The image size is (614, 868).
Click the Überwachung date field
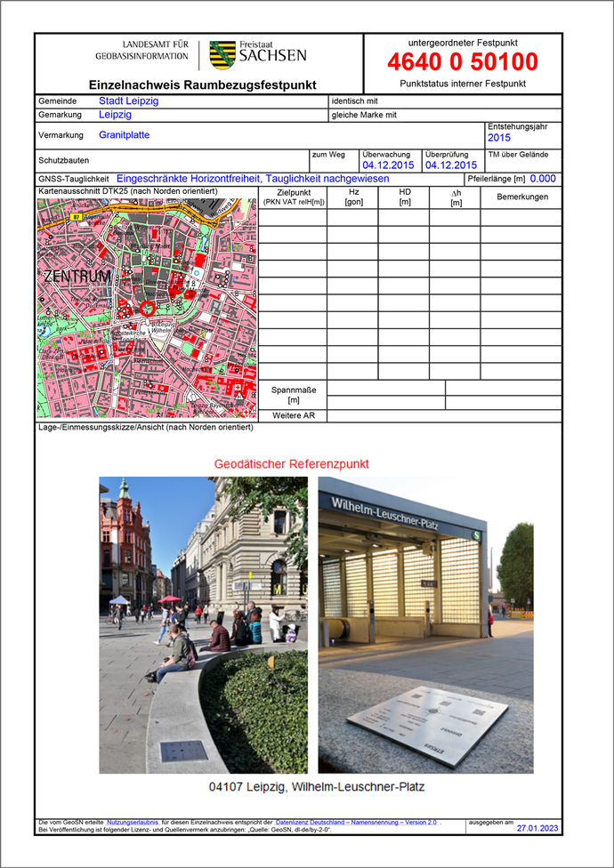tap(387, 165)
